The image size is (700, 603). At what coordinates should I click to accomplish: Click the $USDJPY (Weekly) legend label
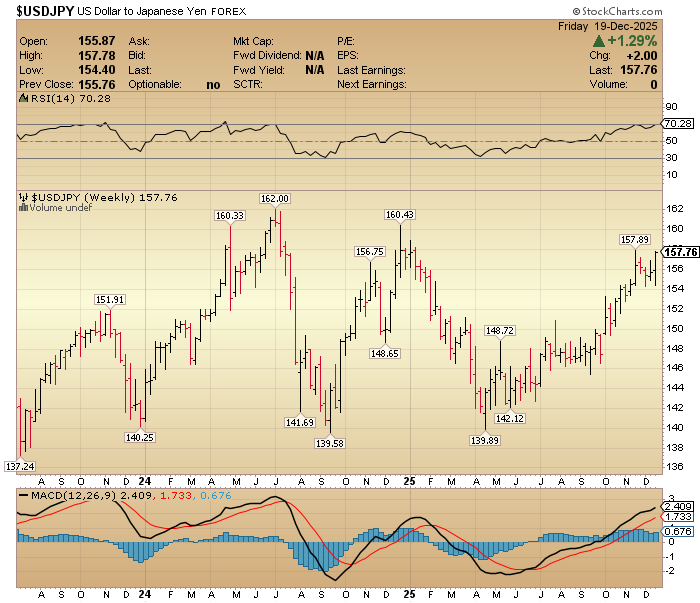coord(83,197)
